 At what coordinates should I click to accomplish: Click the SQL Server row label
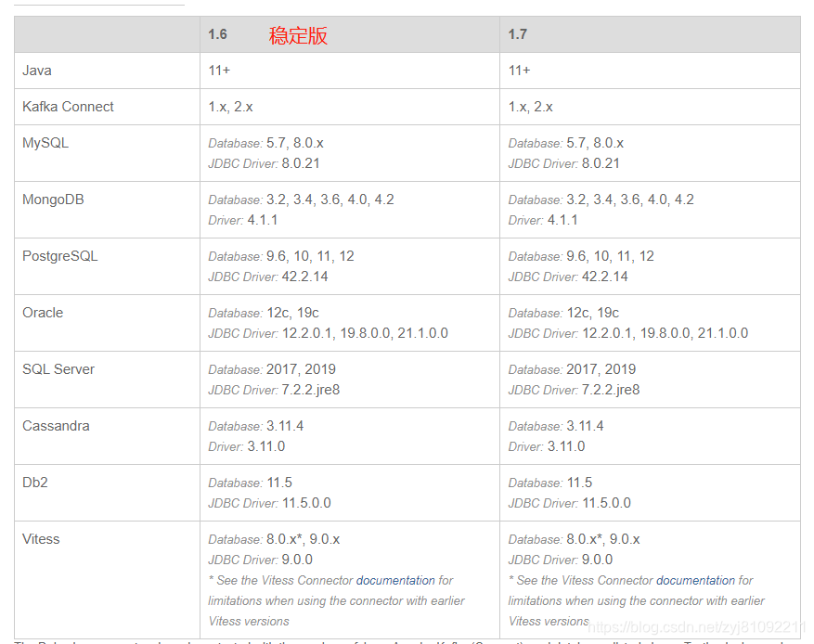click(x=58, y=369)
